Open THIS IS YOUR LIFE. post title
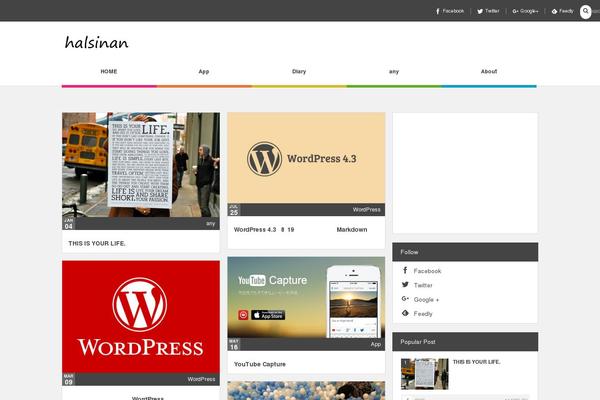The width and height of the screenshot is (600, 400). (97, 243)
